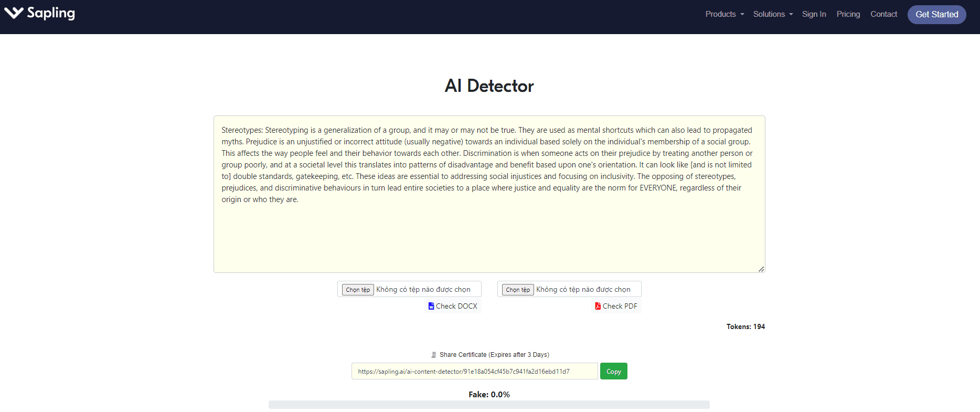The image size is (980, 412).
Task: Click the Sapling brand name text
Action: [x=51, y=13]
